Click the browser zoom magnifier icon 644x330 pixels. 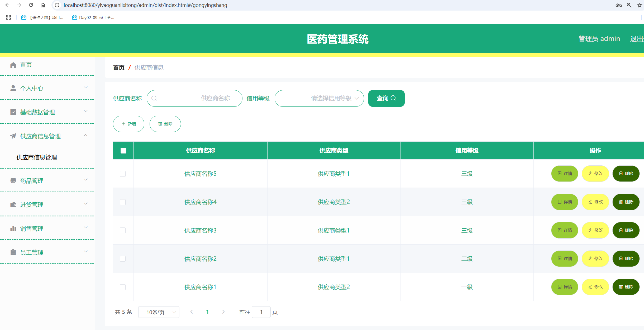pyautogui.click(x=629, y=5)
